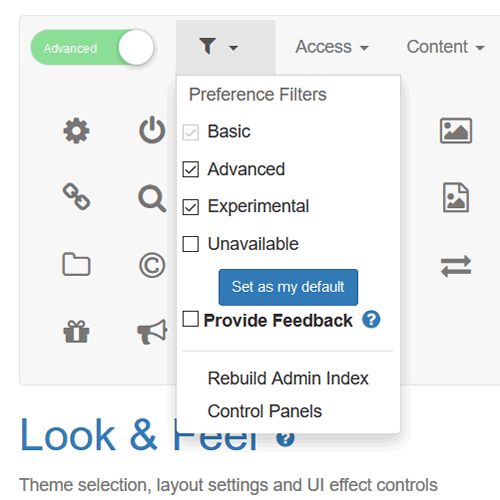Uncheck the Experimental filter checkbox
The image size is (500, 500).
tap(191, 207)
